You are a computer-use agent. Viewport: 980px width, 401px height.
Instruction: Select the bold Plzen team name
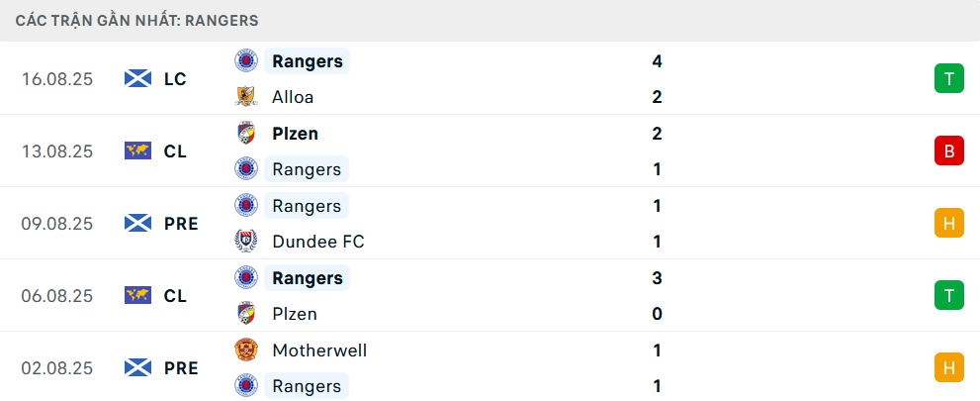point(295,133)
